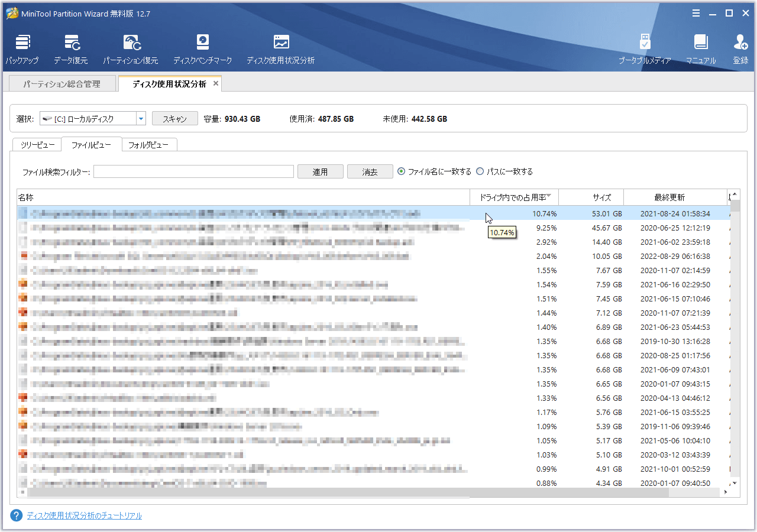Select ファイル名に一致する radio button
Image resolution: width=757 pixels, height=532 pixels.
click(402, 172)
